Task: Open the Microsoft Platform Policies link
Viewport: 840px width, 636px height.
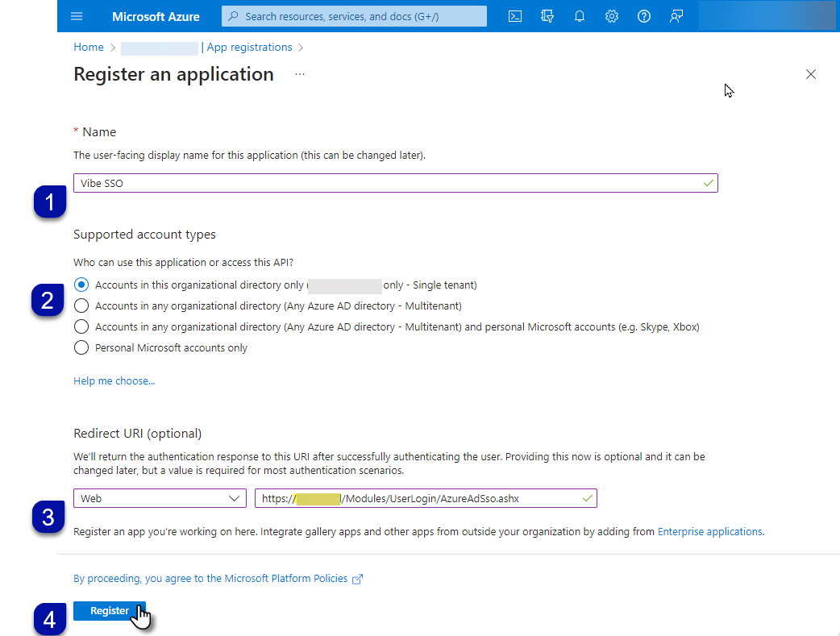Action: (x=210, y=579)
